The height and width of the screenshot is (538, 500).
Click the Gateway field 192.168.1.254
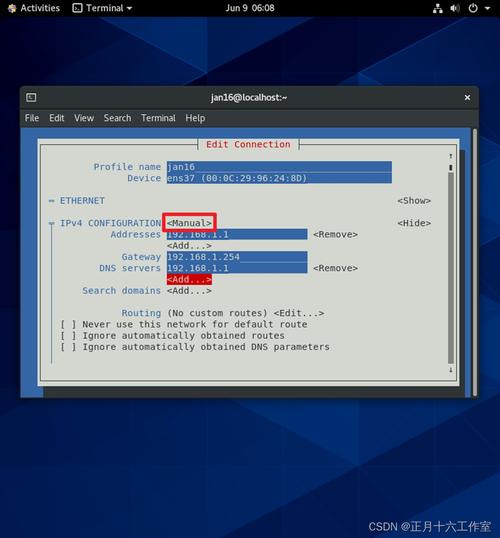tap(237, 257)
